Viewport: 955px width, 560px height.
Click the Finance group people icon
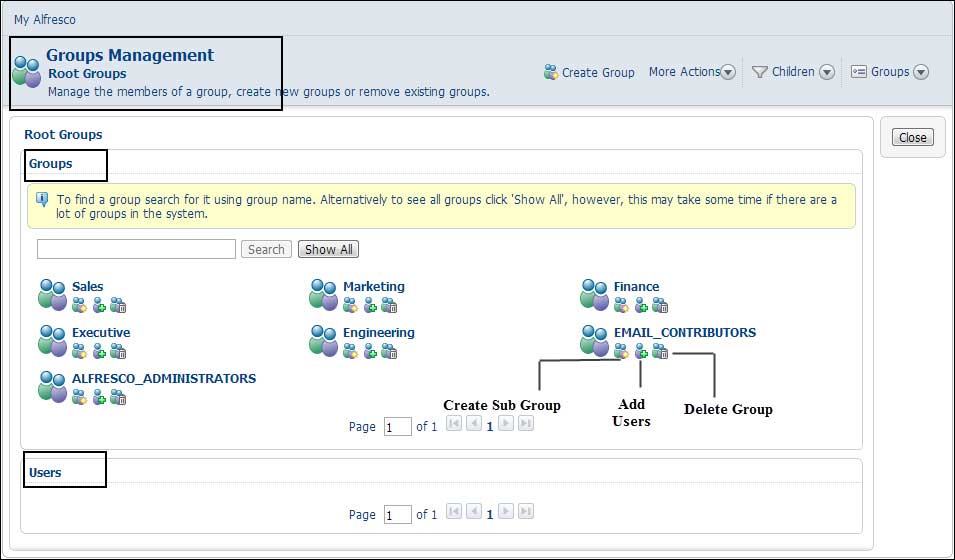(594, 295)
